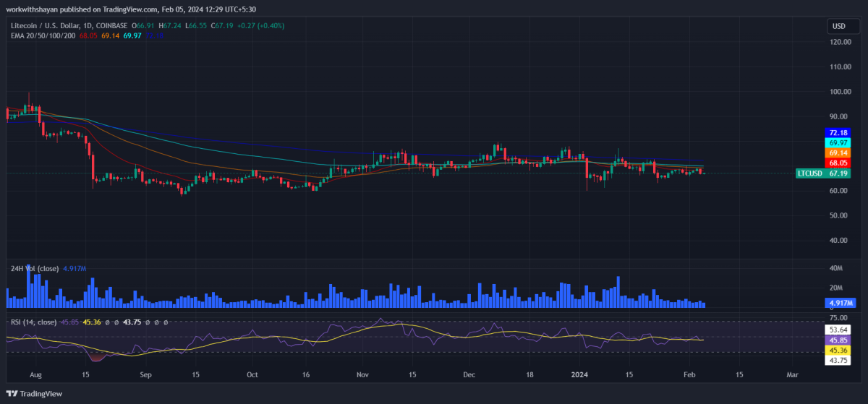The image size is (868, 404).
Task: Select the RSI (14, close) indicator label
Action: [33, 322]
